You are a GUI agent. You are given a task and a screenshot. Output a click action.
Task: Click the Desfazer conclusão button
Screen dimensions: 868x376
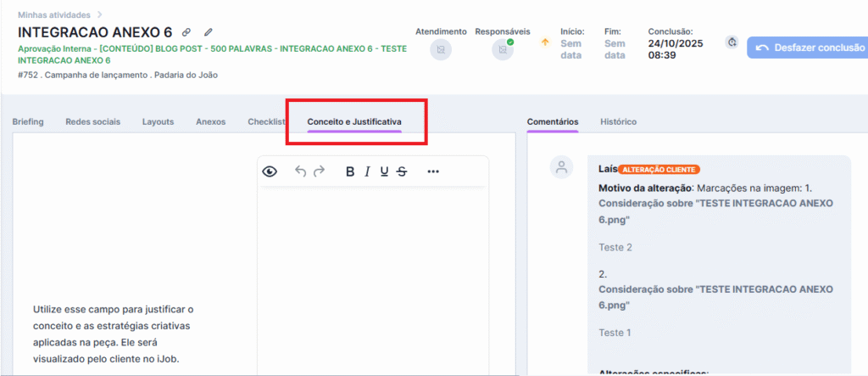(807, 48)
